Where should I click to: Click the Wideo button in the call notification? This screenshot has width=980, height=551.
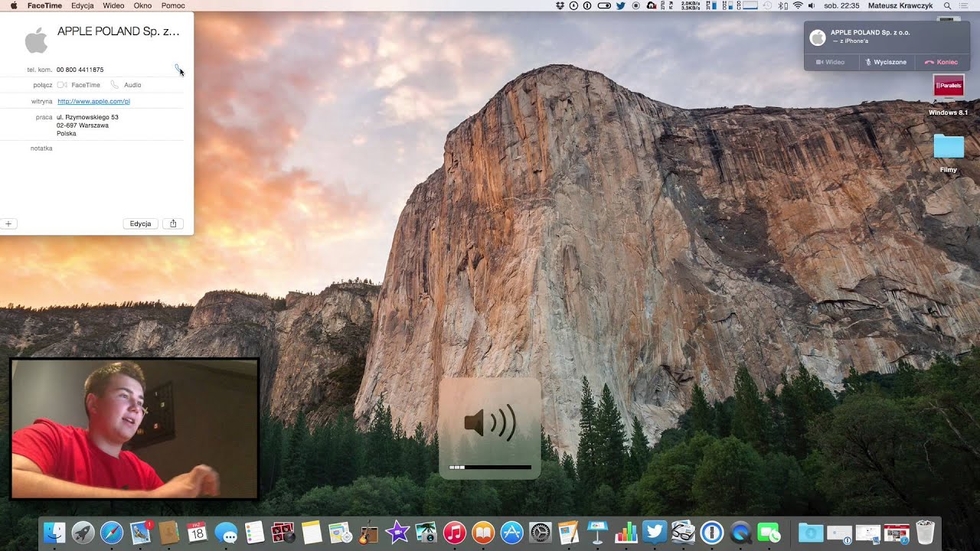[831, 62]
